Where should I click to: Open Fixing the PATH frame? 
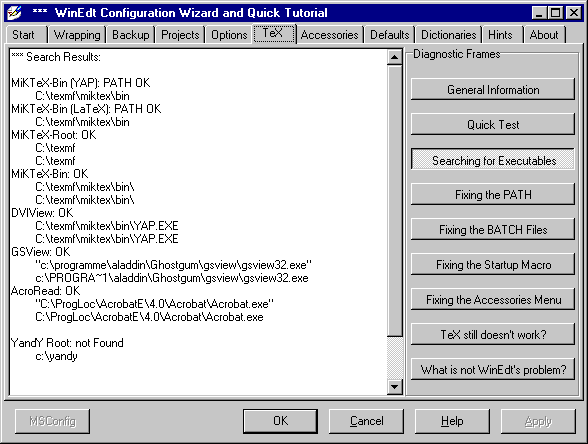(x=493, y=195)
